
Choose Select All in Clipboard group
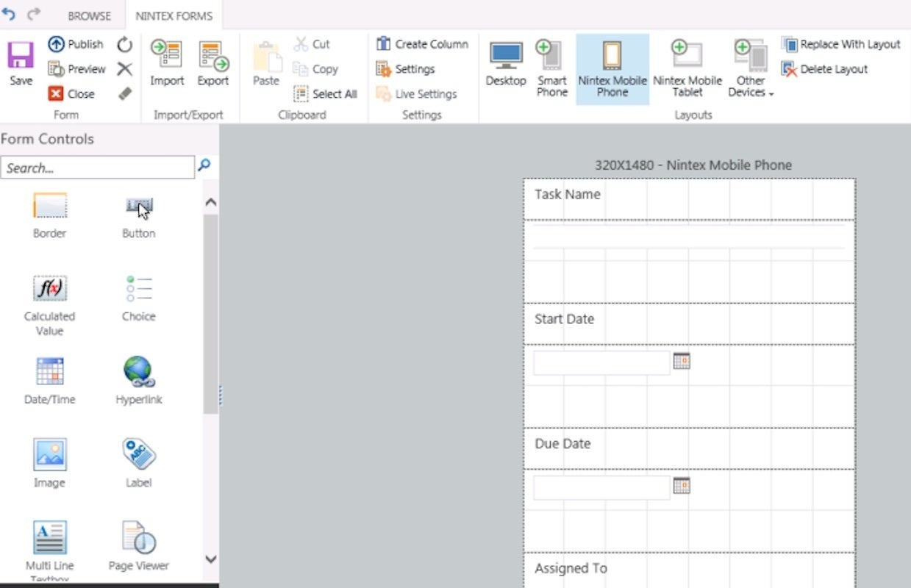click(x=325, y=94)
